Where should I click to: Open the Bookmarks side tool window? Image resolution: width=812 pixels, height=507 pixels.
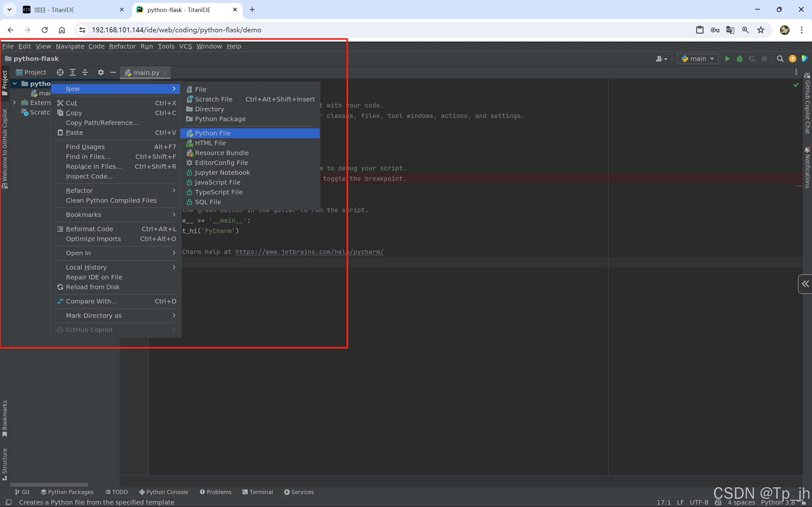click(x=5, y=419)
